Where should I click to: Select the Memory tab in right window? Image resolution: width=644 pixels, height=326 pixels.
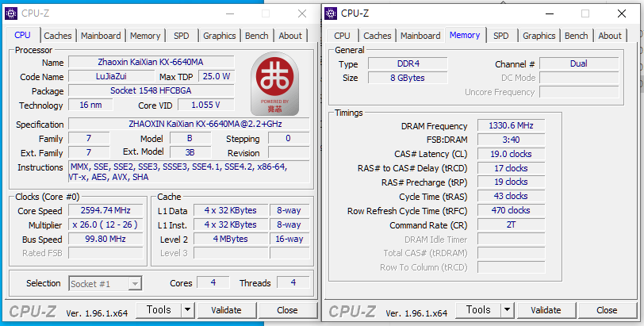coord(465,35)
